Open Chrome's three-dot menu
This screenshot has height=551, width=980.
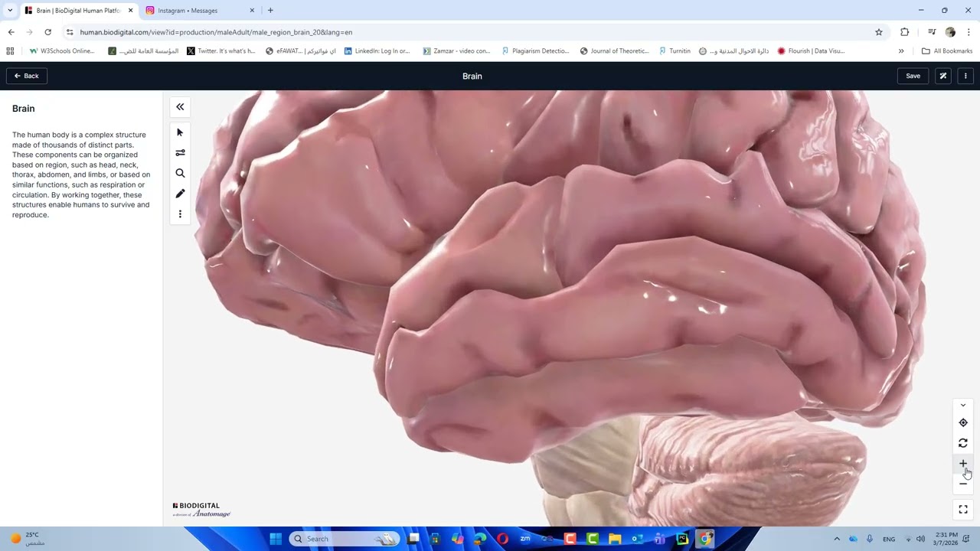(x=969, y=32)
